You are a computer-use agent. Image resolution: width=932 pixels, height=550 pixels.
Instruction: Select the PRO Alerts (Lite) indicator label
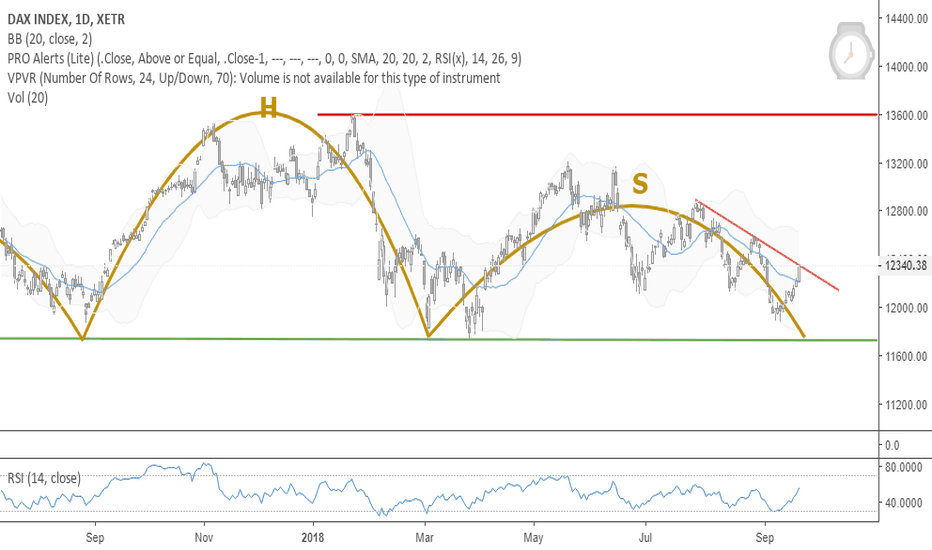point(265,59)
